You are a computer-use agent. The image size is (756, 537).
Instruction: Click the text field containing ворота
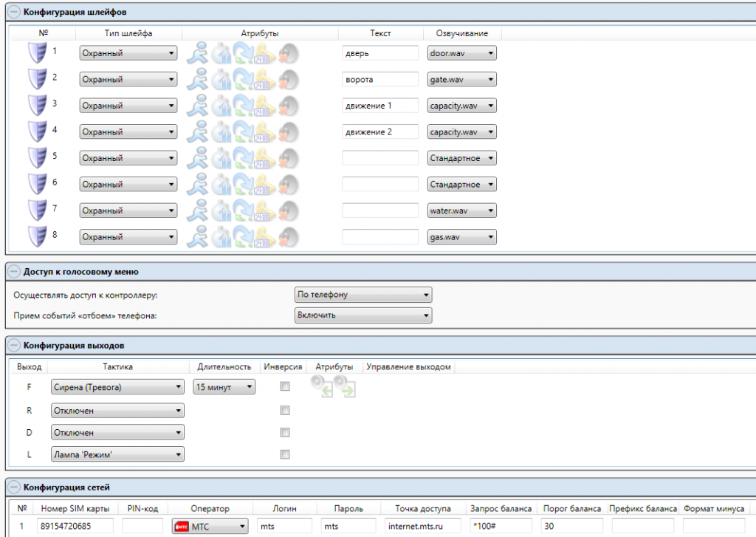pos(379,80)
